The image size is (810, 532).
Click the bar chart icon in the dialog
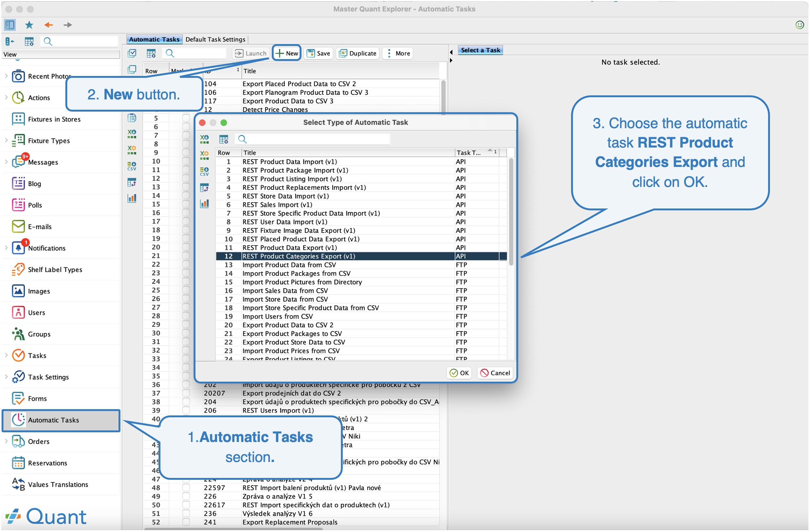tap(205, 204)
